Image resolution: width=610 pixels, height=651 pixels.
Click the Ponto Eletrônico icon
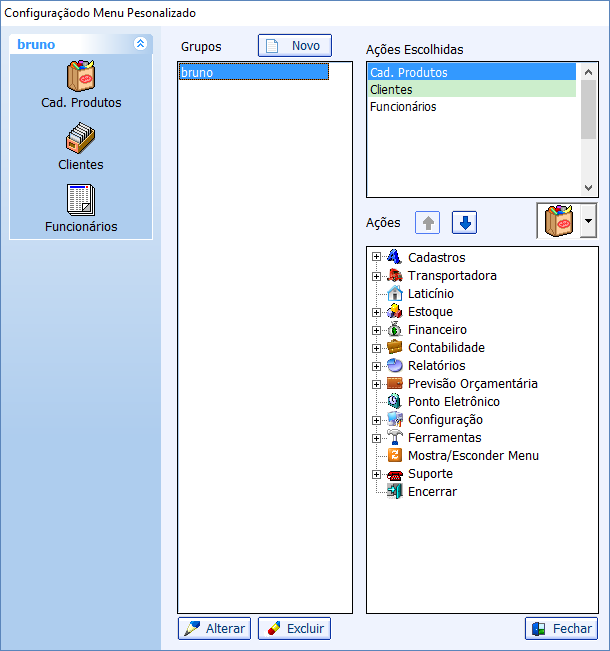point(394,402)
